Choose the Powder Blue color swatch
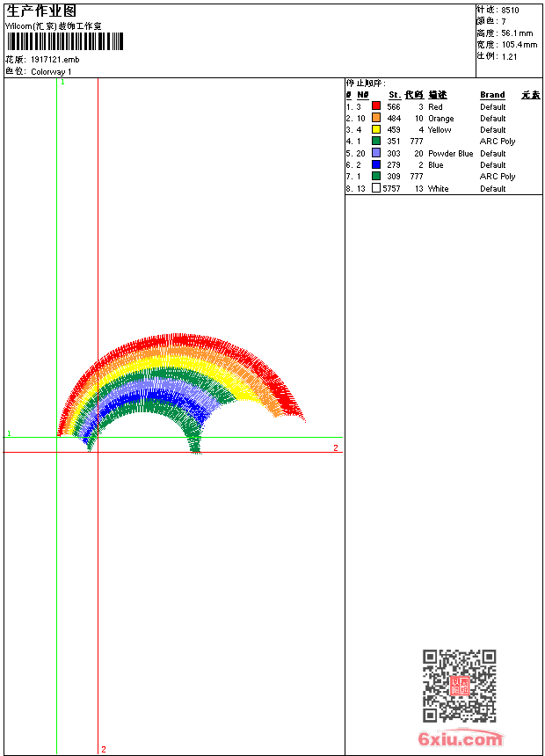The height and width of the screenshot is (756, 545). 376,153
